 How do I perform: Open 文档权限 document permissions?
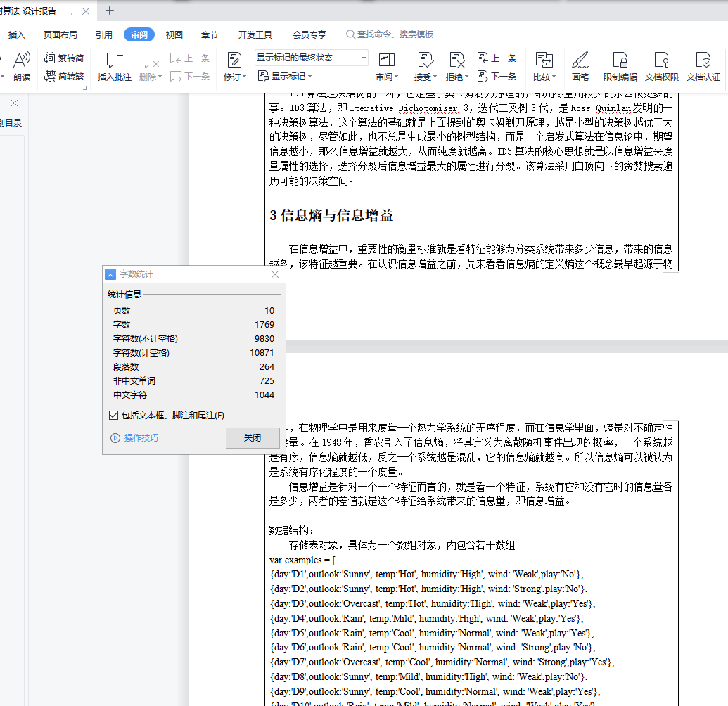[662, 66]
